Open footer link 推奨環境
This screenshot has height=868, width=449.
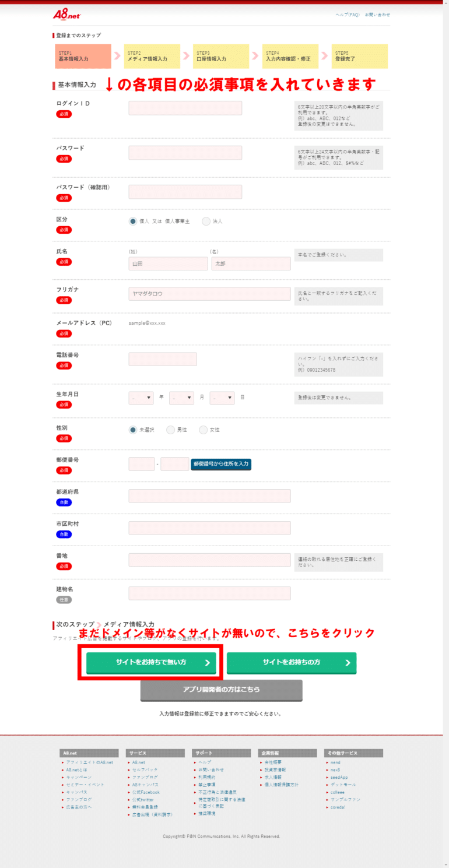[206, 814]
